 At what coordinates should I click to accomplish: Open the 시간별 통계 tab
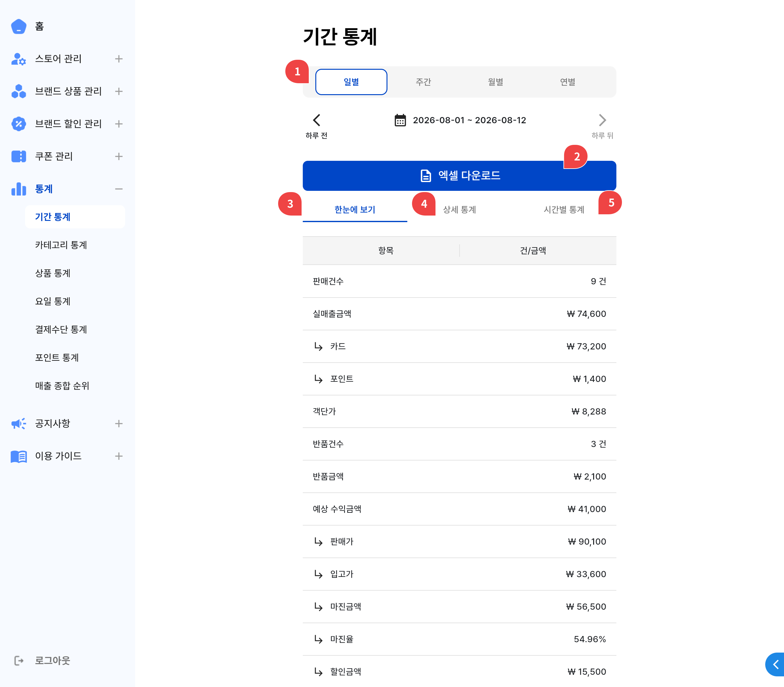(x=564, y=210)
